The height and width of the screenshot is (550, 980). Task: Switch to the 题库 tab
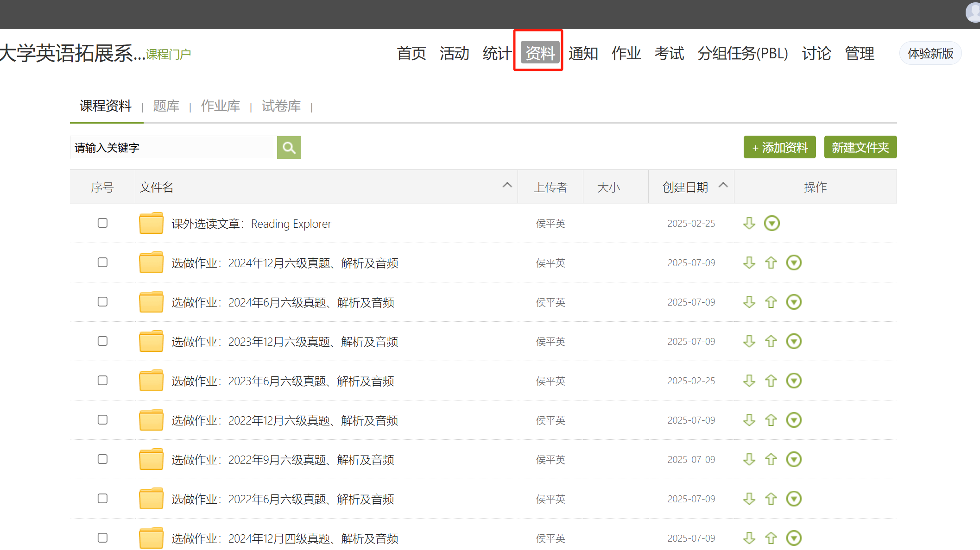(x=166, y=106)
